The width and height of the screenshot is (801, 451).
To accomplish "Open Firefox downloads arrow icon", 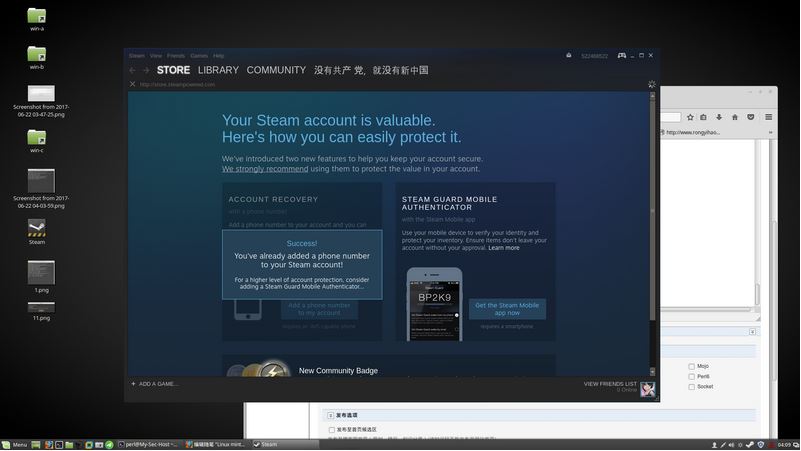I will pyautogui.click(x=719, y=117).
